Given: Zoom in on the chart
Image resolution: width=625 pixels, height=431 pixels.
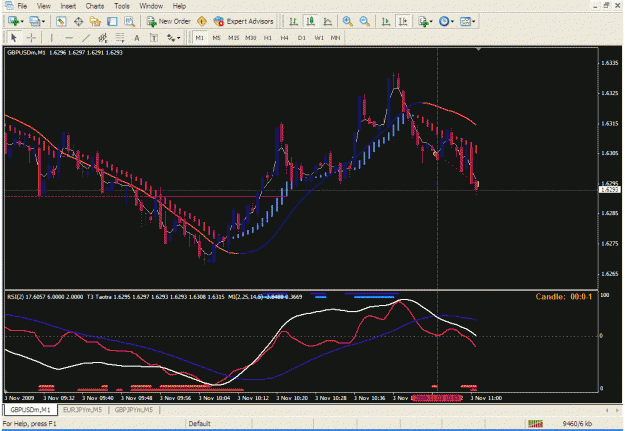Looking at the screenshot, I should [x=348, y=22].
